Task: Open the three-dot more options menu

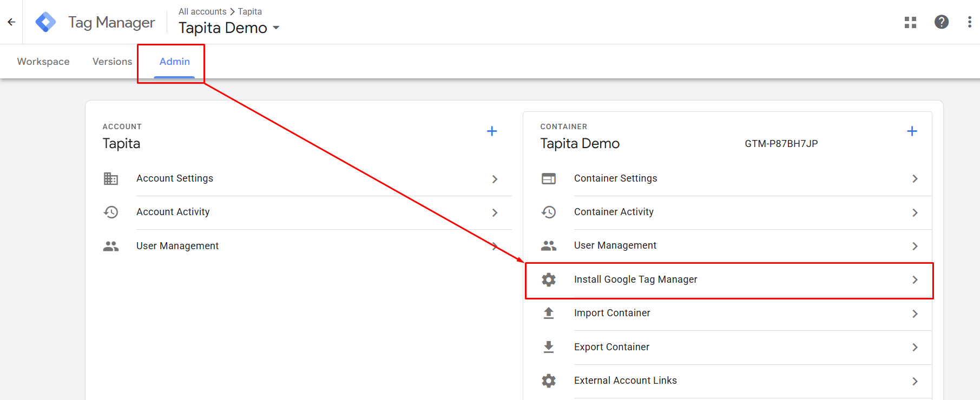Action: pyautogui.click(x=969, y=22)
